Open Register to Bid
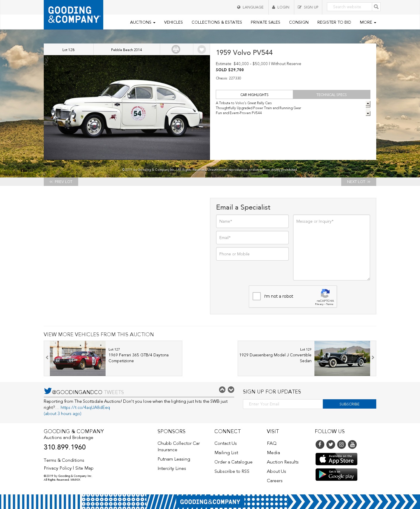The image size is (420, 509). click(334, 22)
